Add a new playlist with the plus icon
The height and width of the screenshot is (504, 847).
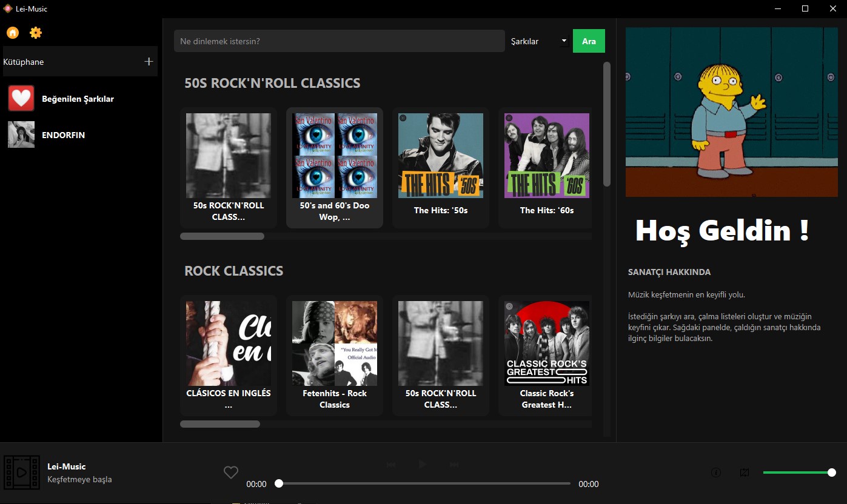[x=149, y=62]
